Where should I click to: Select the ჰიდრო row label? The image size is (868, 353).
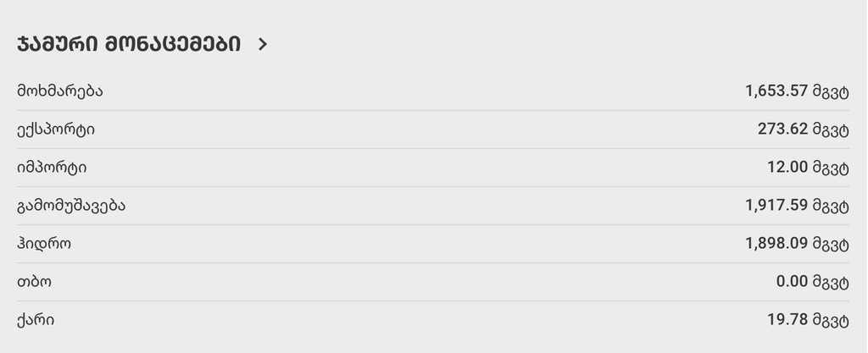[x=44, y=244]
